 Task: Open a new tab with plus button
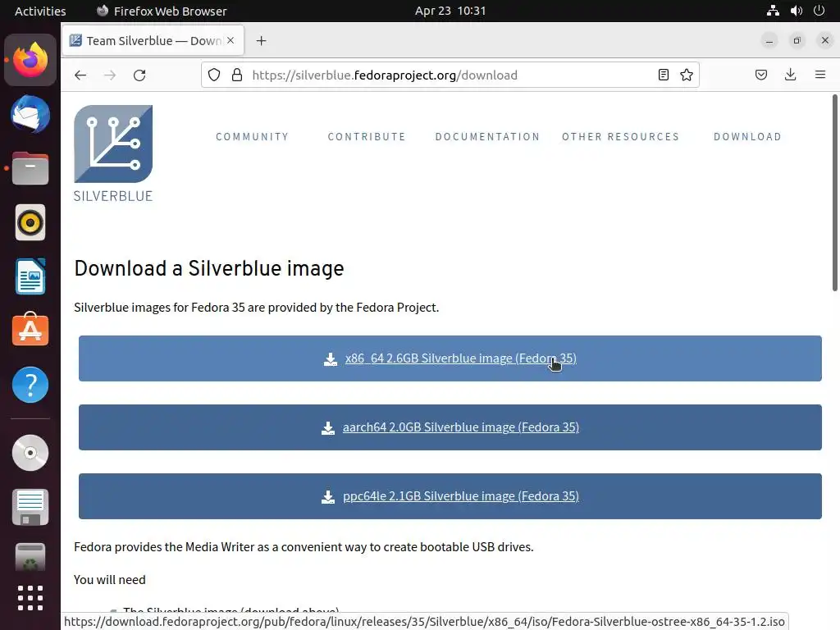(x=261, y=41)
